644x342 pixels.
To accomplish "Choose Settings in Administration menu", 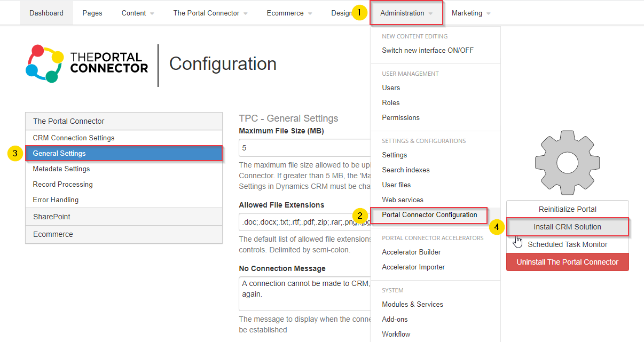I will [x=395, y=155].
